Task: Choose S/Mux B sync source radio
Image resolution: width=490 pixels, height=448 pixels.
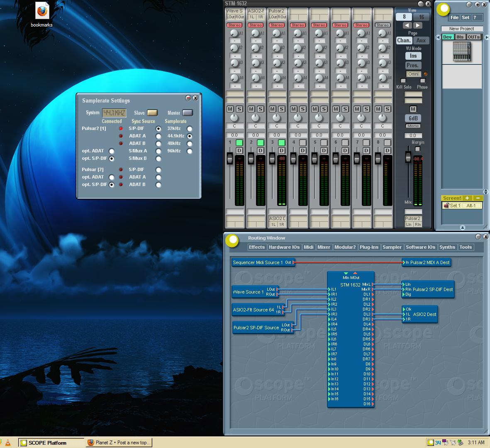Action: pos(158,159)
